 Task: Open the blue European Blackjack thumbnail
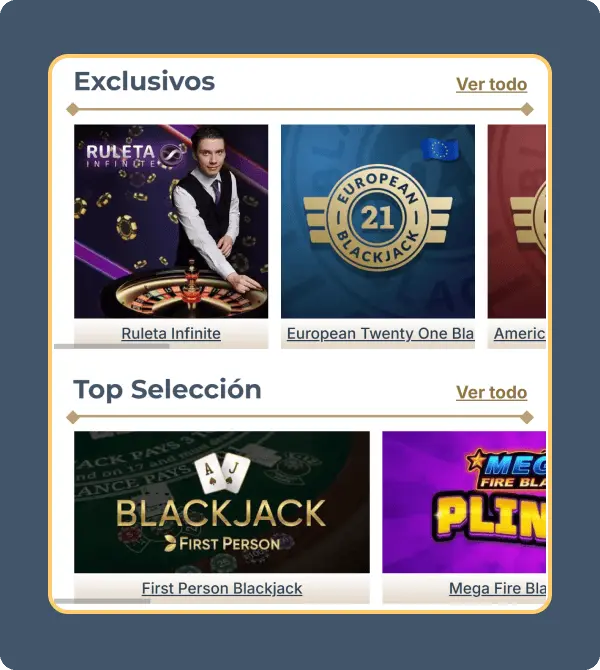pyautogui.click(x=378, y=221)
